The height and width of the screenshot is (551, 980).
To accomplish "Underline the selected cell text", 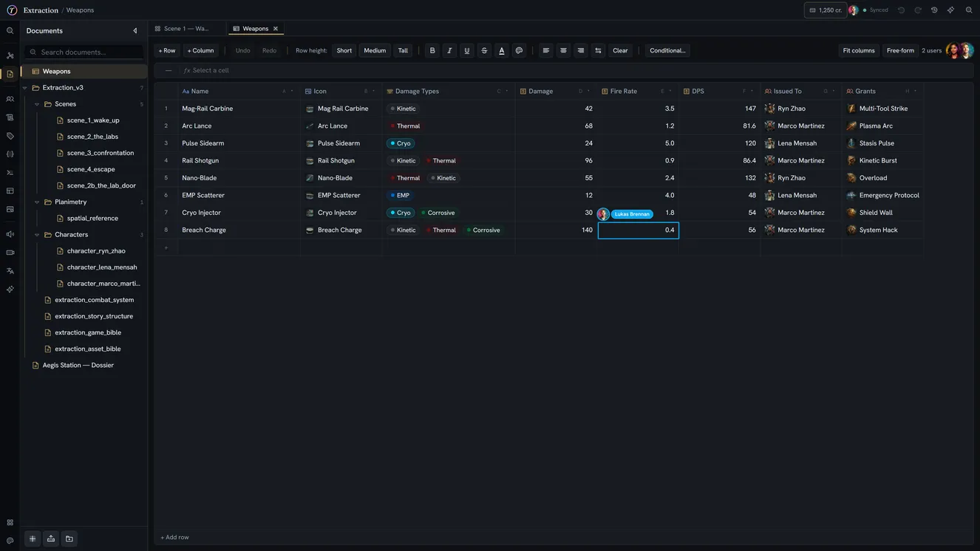I will pyautogui.click(x=467, y=51).
